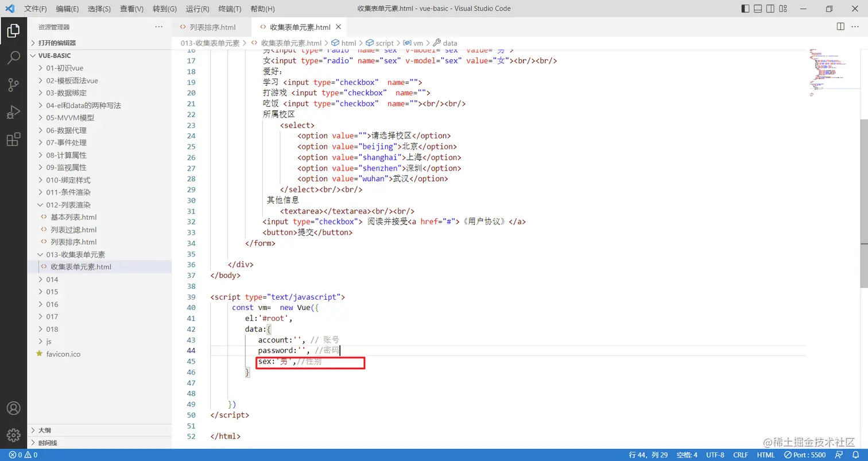Switch to the 列表排序.html editor tab
This screenshot has width=868, height=461.
[212, 27]
